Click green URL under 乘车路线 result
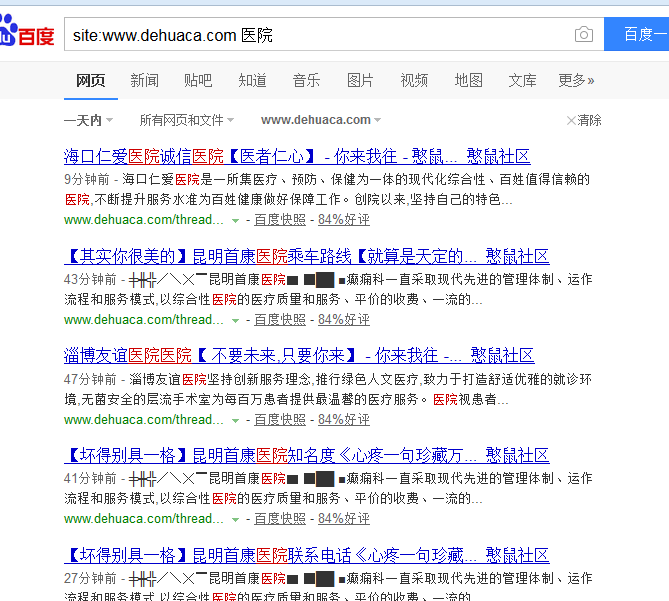Screen dimensions: 669x601 click(143, 319)
